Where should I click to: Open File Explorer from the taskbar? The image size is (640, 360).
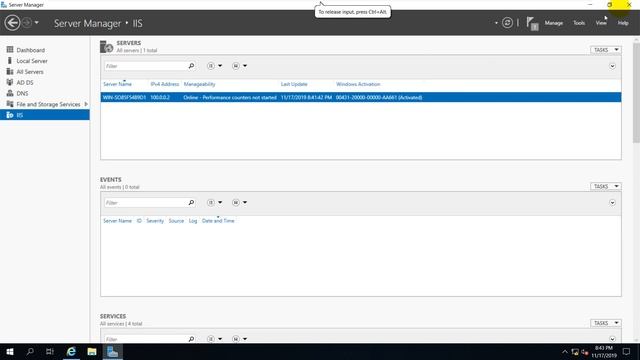point(92,351)
